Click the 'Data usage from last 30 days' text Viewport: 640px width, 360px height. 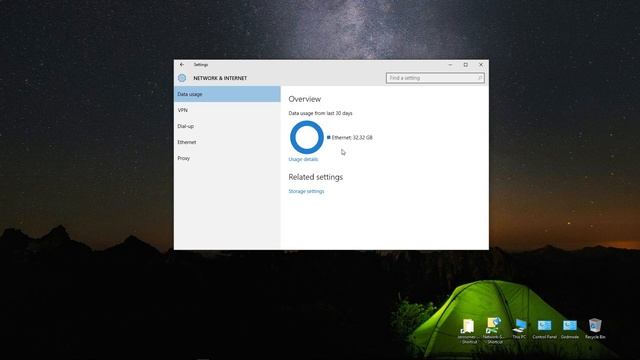pos(320,113)
